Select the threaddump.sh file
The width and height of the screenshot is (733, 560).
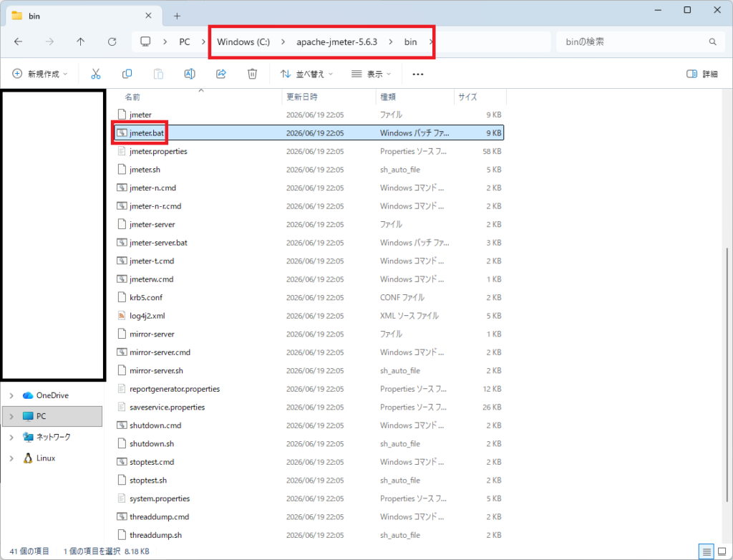click(309, 535)
